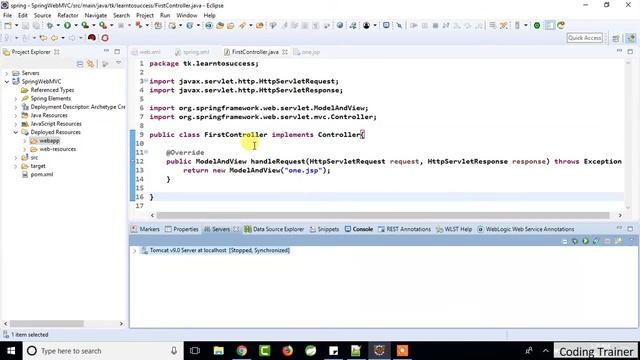Minimize the Project Explorer panel
The height and width of the screenshot is (360, 640).
107,51
